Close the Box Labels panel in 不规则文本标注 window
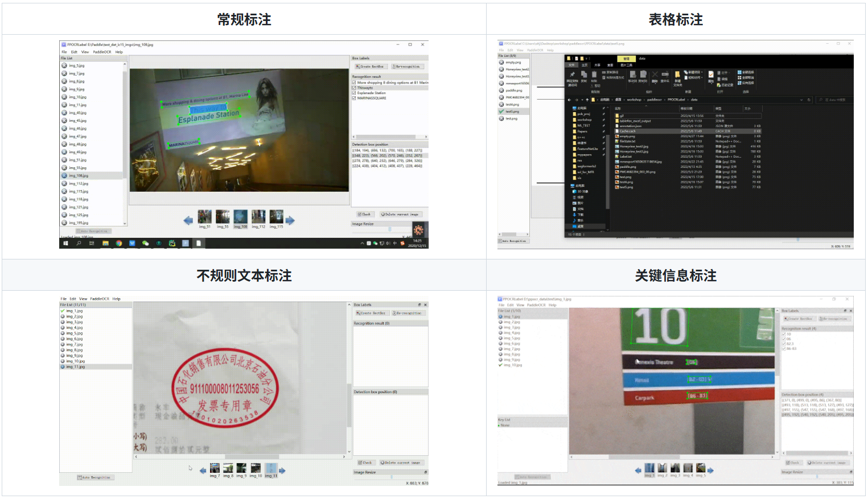 pyautogui.click(x=425, y=305)
